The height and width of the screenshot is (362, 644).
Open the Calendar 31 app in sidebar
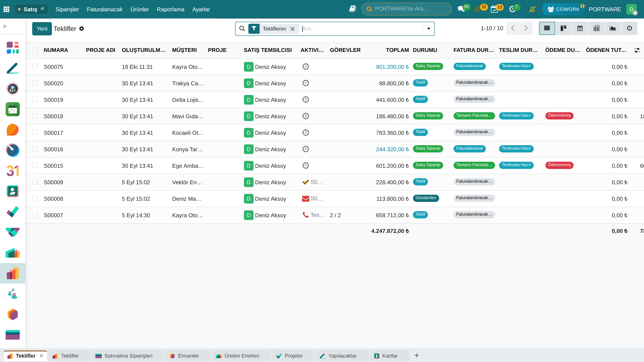coord(12,171)
